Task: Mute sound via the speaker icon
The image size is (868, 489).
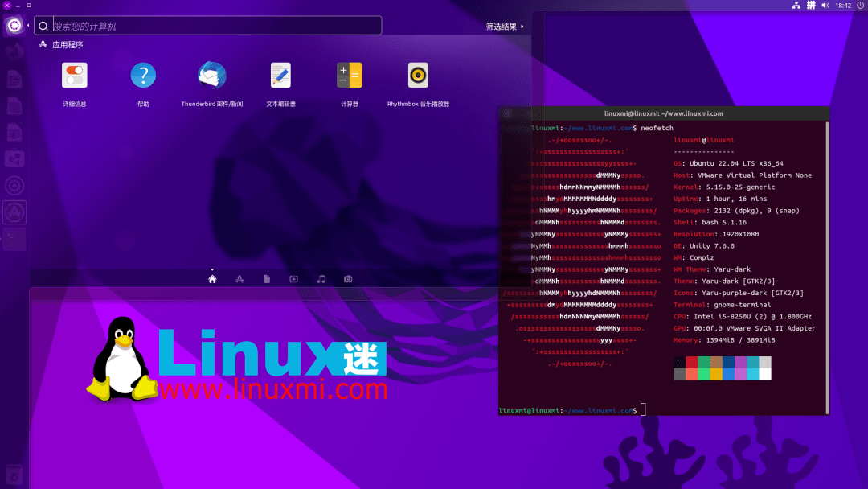Action: click(x=827, y=5)
